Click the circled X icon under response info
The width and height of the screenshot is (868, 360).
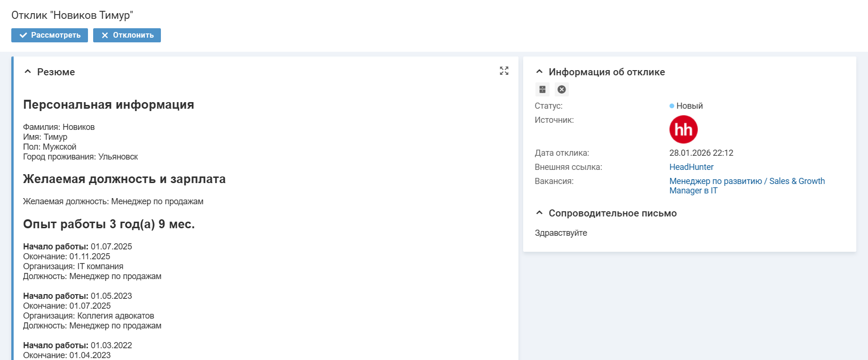[562, 89]
